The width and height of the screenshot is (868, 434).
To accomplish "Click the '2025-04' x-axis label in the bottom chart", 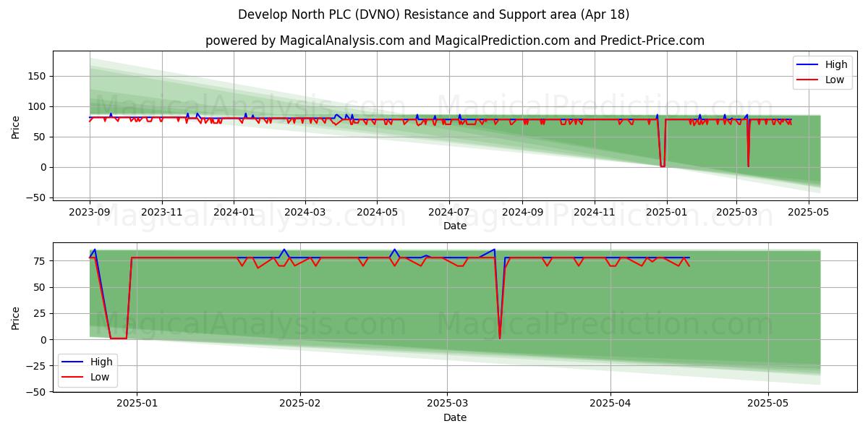I will pos(610,403).
